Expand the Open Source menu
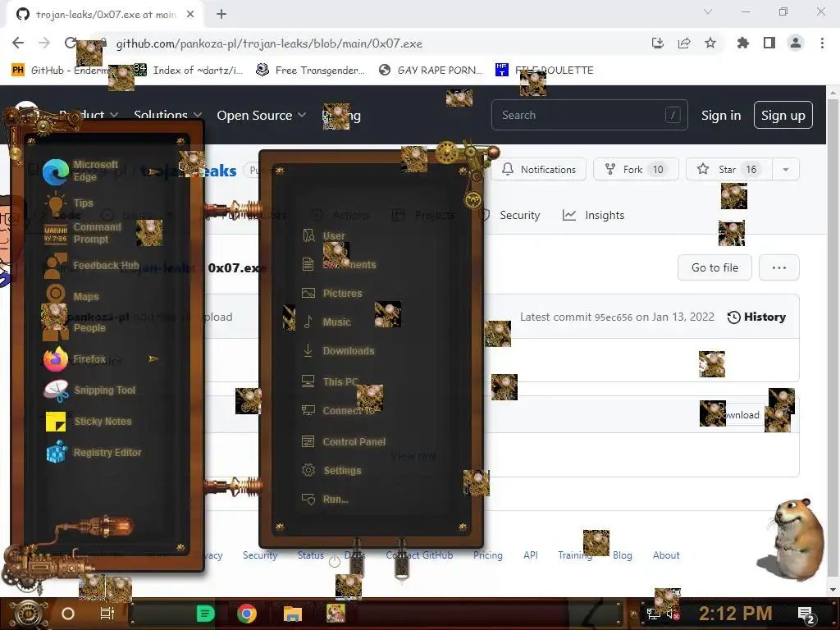The height and width of the screenshot is (630, 840). [x=262, y=115]
